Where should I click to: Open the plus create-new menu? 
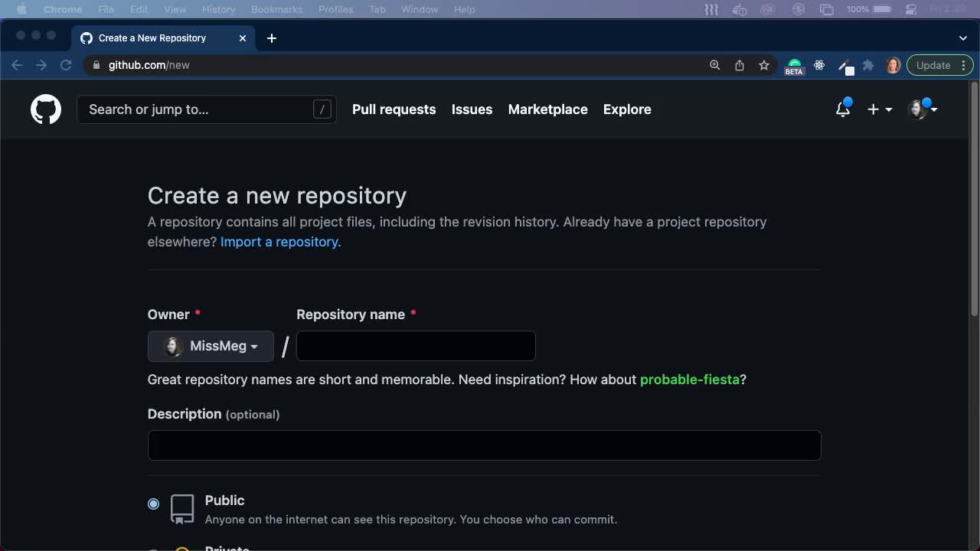coord(879,109)
